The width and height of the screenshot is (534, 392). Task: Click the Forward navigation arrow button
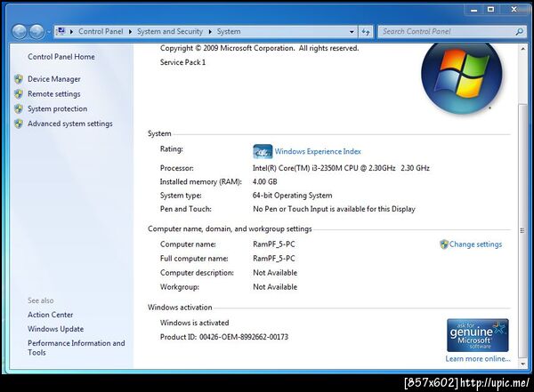point(36,32)
